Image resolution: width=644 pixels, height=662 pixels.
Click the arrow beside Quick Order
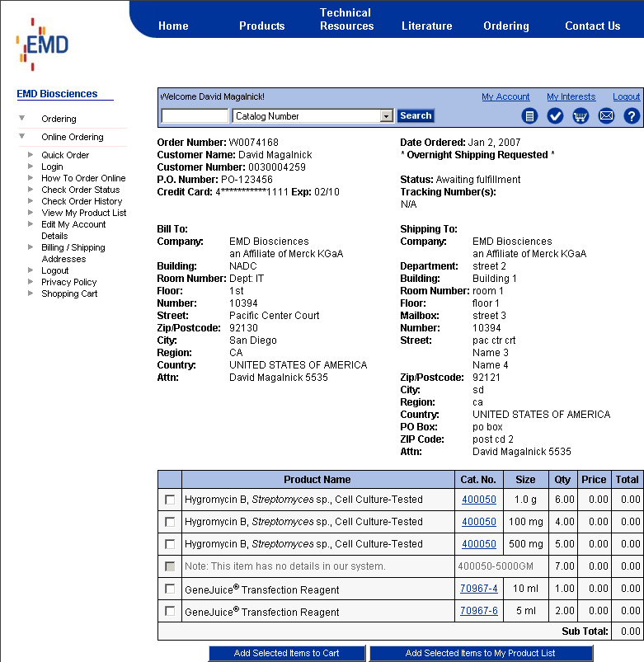(31, 155)
